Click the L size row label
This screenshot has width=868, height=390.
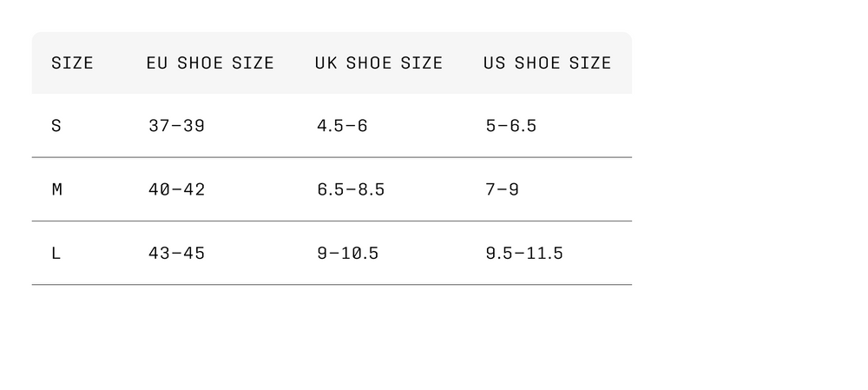pyautogui.click(x=56, y=254)
